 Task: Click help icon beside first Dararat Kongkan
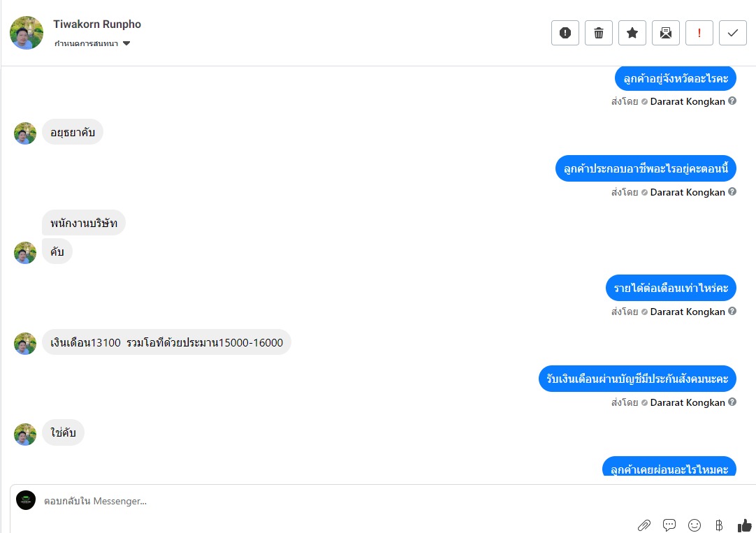coord(732,101)
